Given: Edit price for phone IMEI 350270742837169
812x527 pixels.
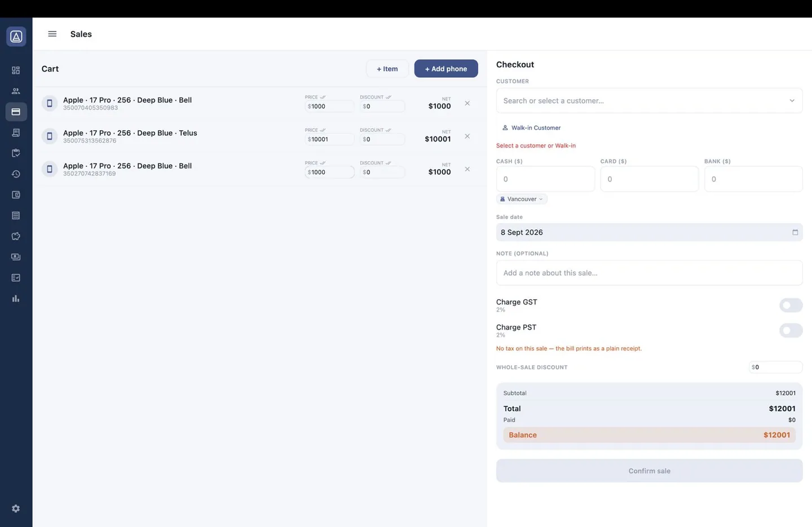Looking at the screenshot, I should point(329,172).
